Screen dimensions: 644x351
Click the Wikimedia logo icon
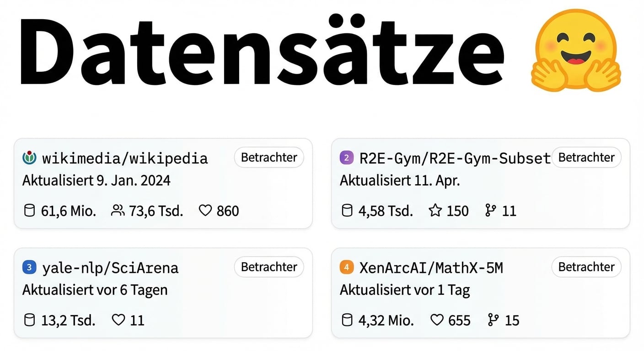(x=29, y=158)
